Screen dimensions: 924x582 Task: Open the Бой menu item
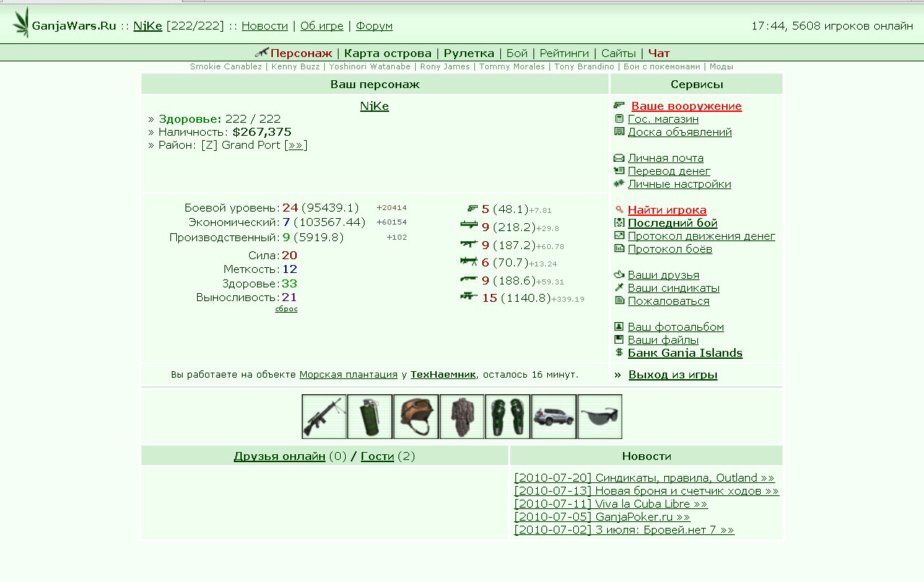point(518,53)
